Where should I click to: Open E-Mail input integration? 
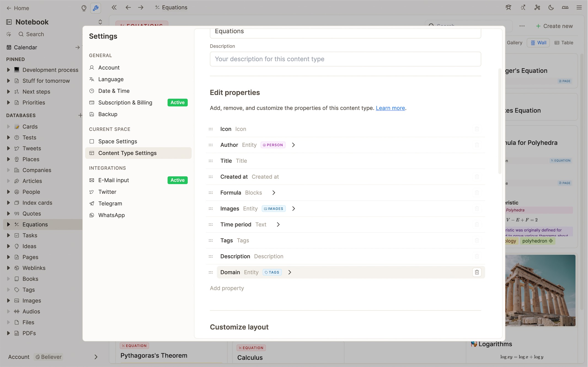(x=138, y=180)
